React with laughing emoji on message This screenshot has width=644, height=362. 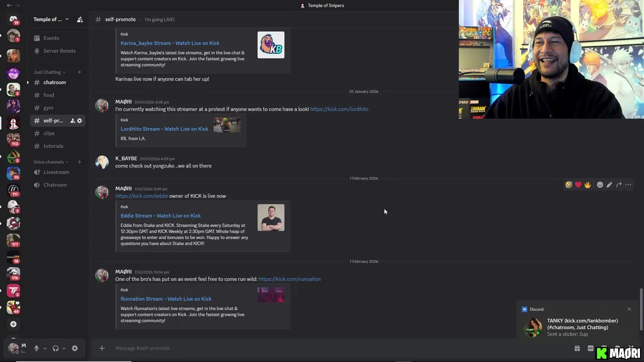569,185
